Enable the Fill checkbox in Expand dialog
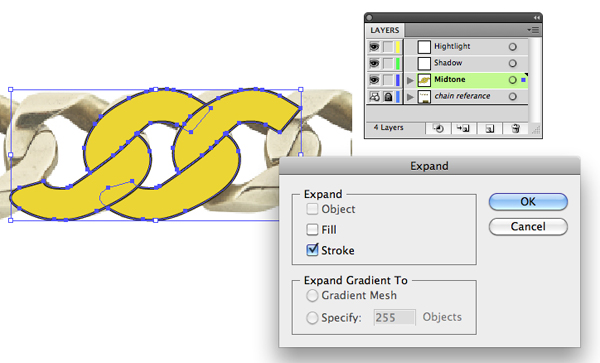 pyautogui.click(x=312, y=230)
